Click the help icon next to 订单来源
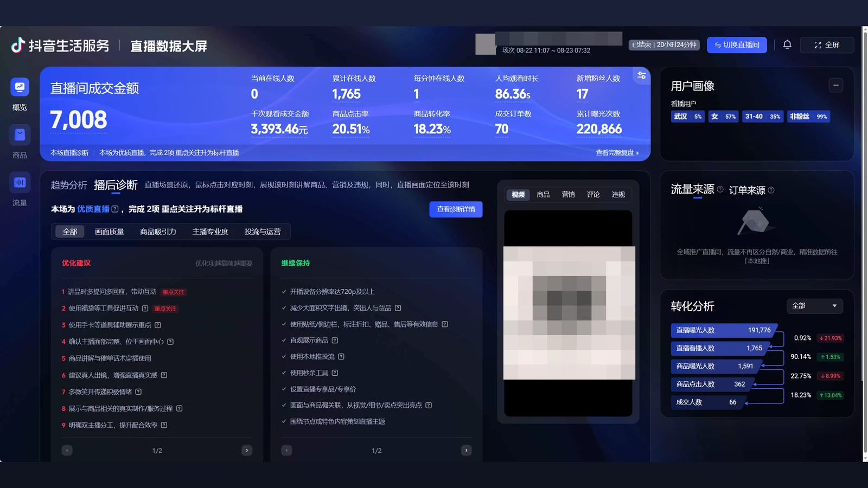 (x=771, y=190)
